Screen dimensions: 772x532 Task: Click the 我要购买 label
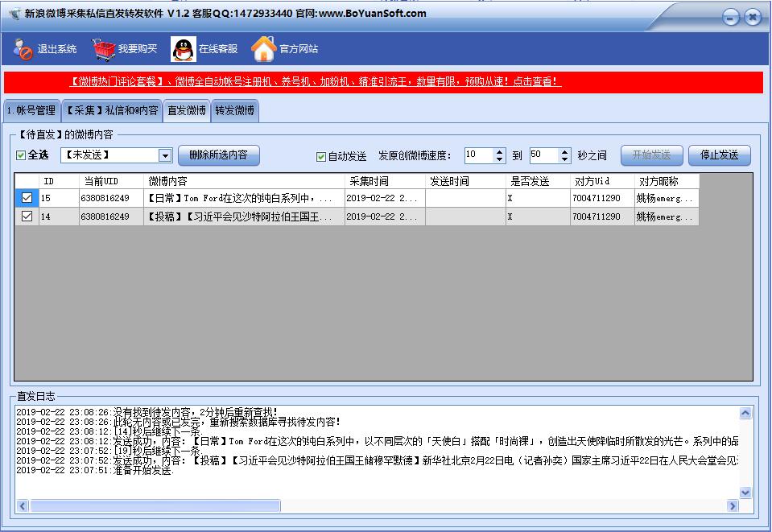pyautogui.click(x=138, y=49)
